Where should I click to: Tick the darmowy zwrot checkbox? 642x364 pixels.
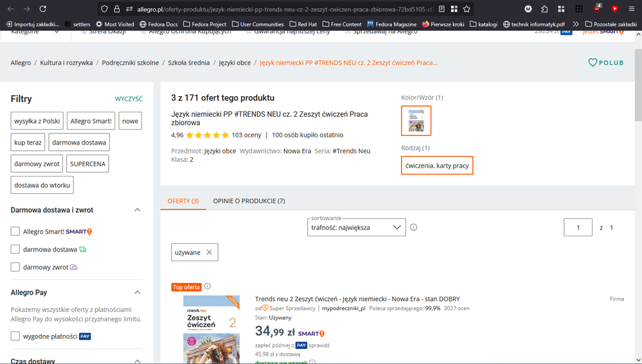pyautogui.click(x=15, y=267)
